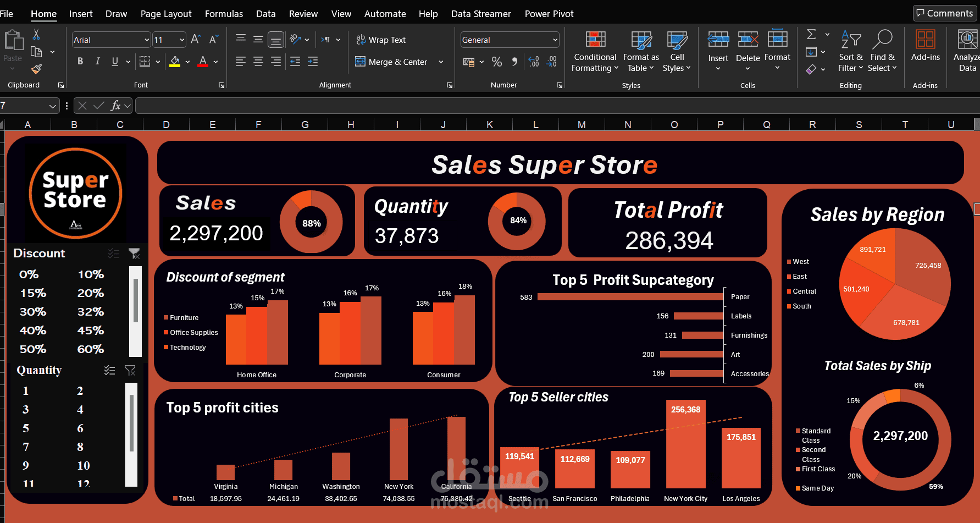Image resolution: width=980 pixels, height=523 pixels.
Task: Clear filter on Discount slicer
Action: [134, 254]
